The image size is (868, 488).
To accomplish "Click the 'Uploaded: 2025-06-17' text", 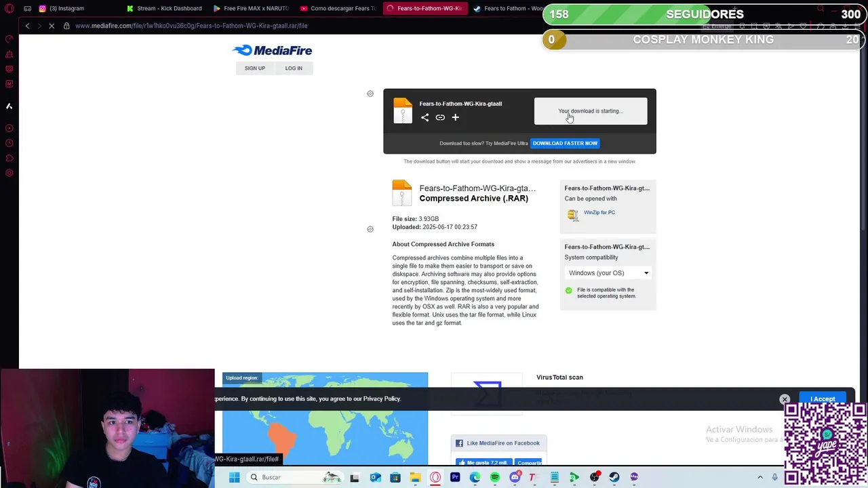I will click(x=435, y=227).
